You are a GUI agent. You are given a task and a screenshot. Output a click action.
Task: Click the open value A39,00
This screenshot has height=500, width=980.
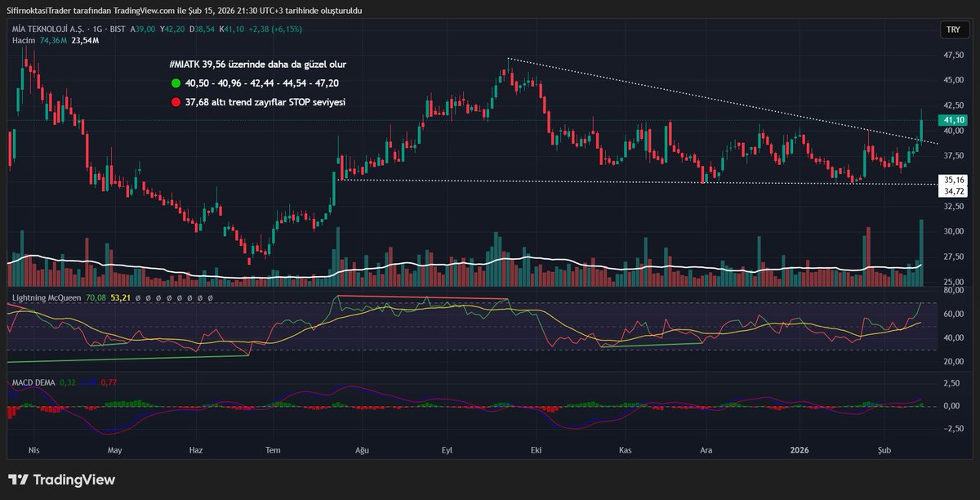click(142, 29)
